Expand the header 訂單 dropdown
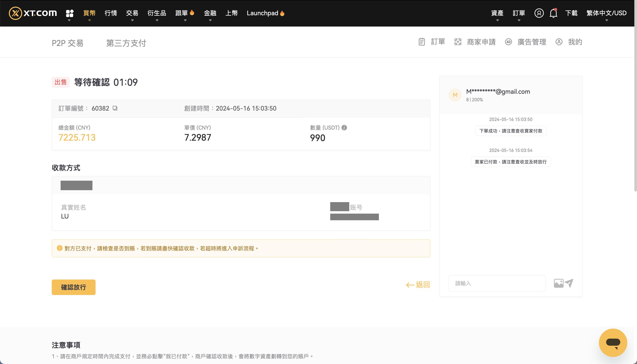Screen dimensions: 637x364 (519, 13)
